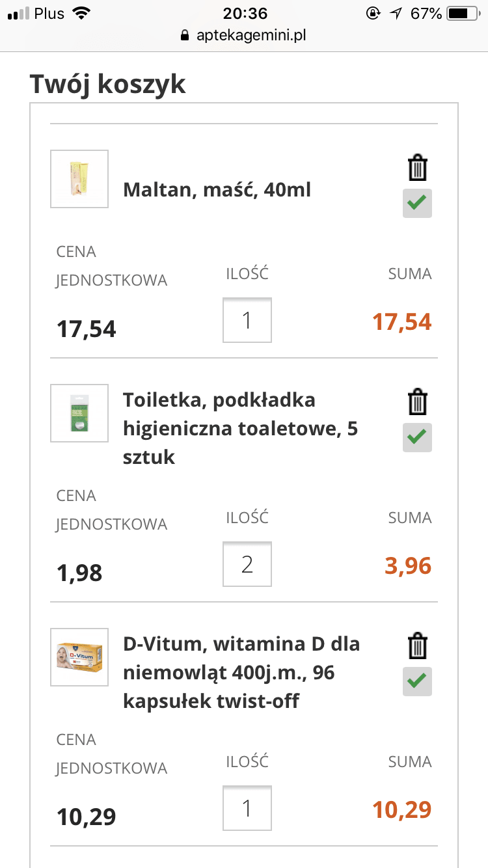Image resolution: width=488 pixels, height=868 pixels.
Task: Delete Maltan ointment using trash icon
Action: pyautogui.click(x=418, y=168)
